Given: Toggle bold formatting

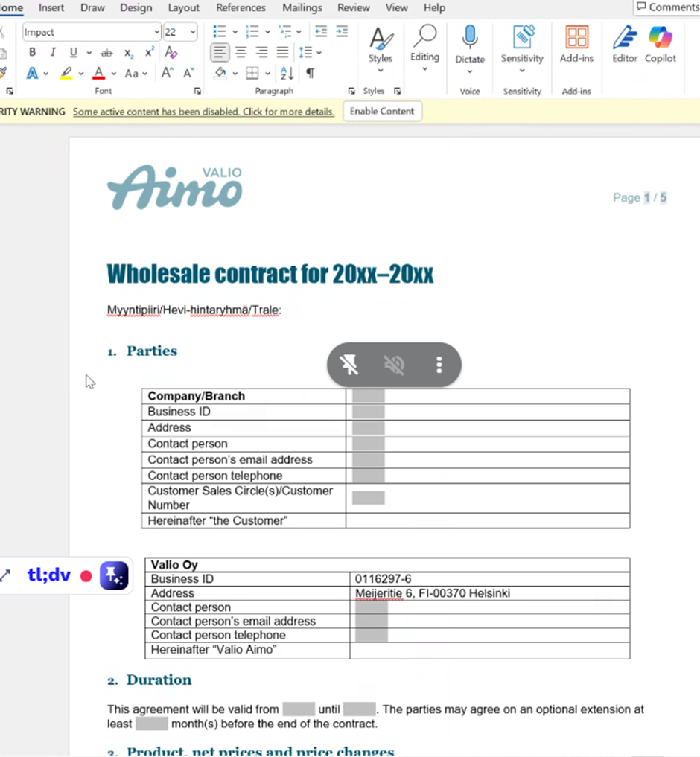Looking at the screenshot, I should click(x=32, y=53).
